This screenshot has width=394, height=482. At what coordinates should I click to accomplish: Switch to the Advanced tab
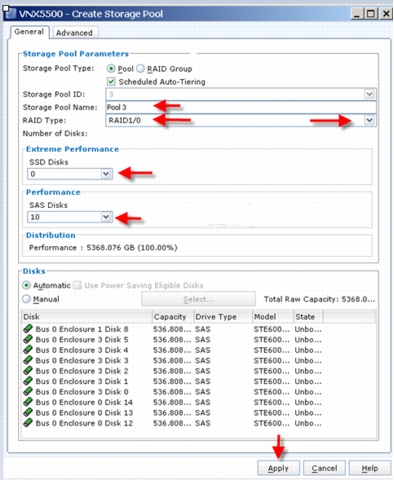pos(74,33)
